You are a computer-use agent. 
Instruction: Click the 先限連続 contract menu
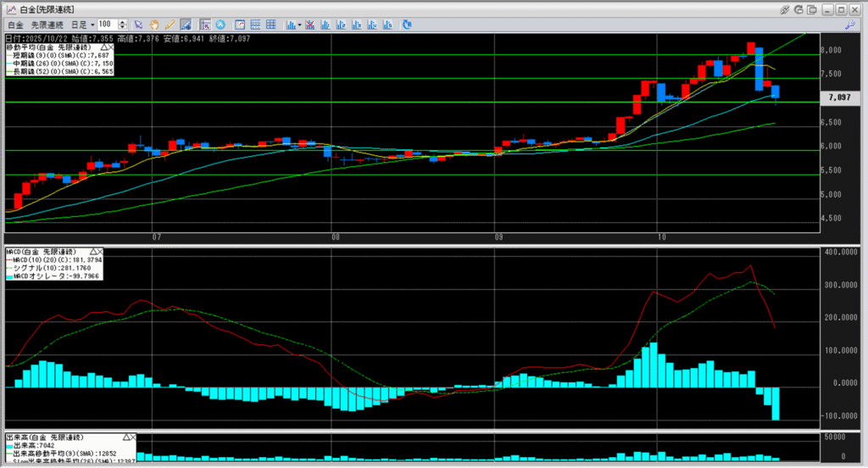click(x=48, y=25)
